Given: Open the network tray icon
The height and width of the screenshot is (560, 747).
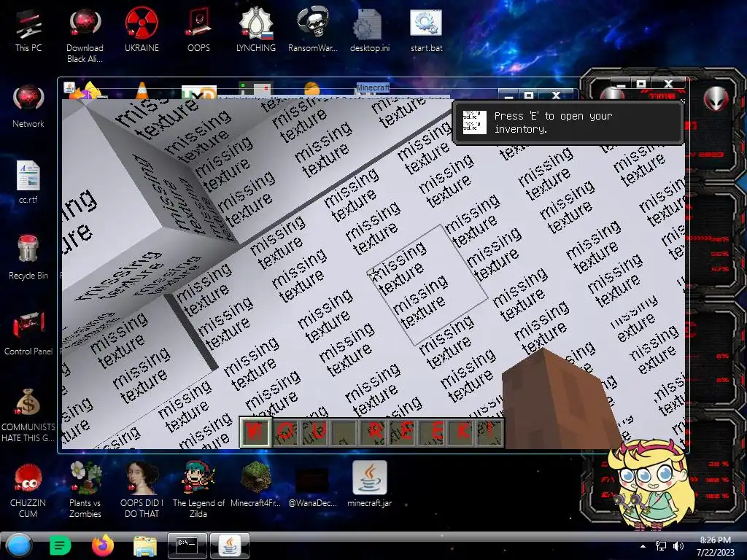Looking at the screenshot, I should click(x=661, y=546).
